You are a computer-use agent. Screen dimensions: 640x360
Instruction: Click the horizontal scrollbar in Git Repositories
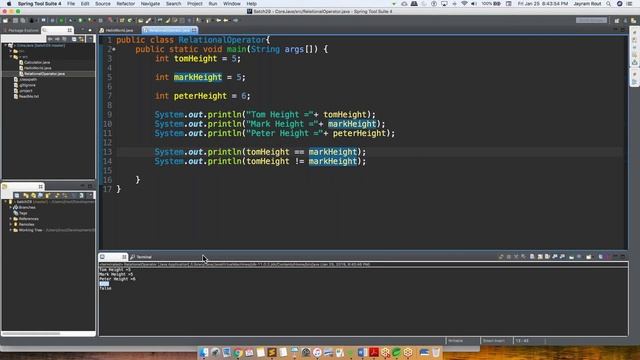tap(31, 333)
